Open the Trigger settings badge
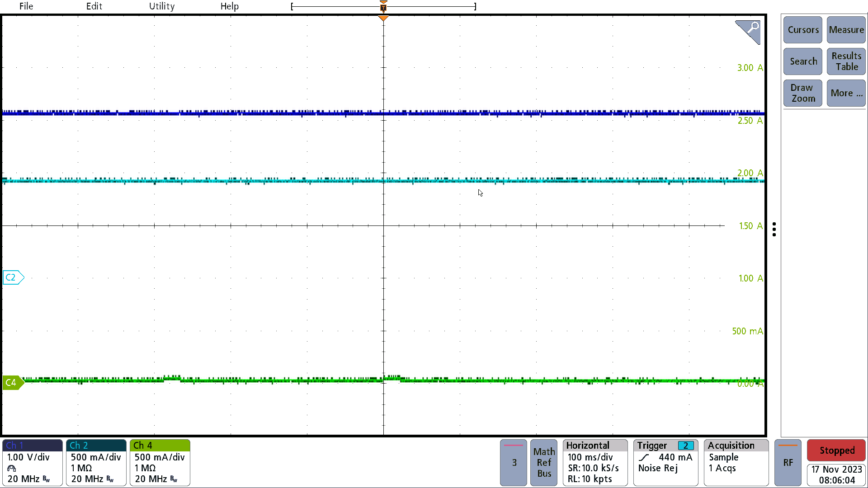This screenshot has height=488, width=868. pos(666,463)
